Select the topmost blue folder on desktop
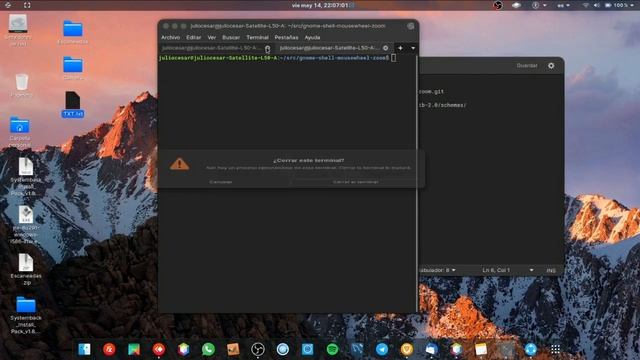Screen dimensions: 640x360 pos(73,32)
